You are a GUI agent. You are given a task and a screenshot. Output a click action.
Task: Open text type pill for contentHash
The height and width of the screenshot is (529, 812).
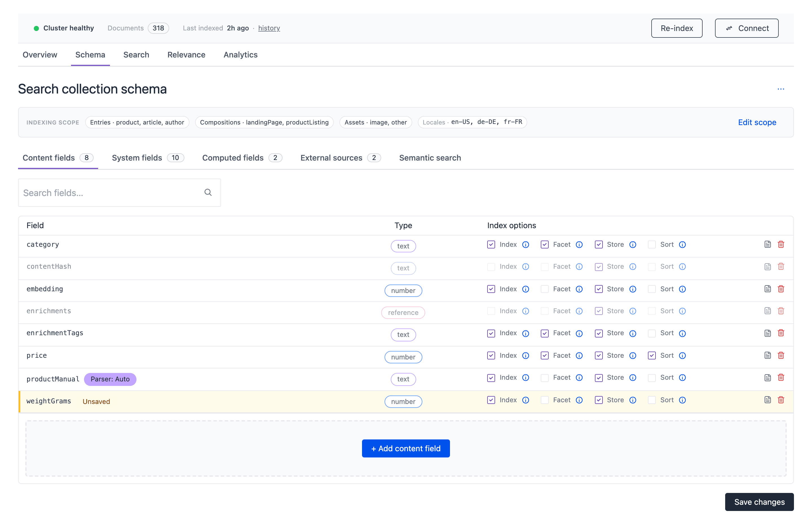tap(403, 268)
